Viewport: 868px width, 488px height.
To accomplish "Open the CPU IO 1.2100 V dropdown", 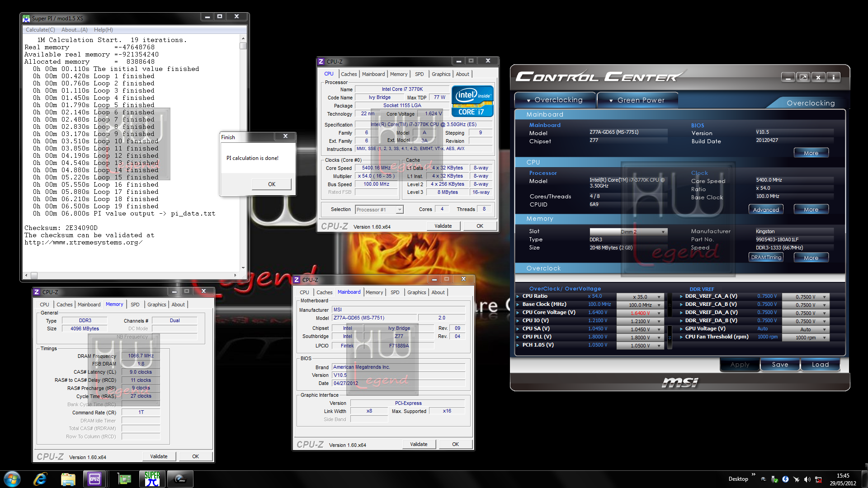I will click(640, 321).
